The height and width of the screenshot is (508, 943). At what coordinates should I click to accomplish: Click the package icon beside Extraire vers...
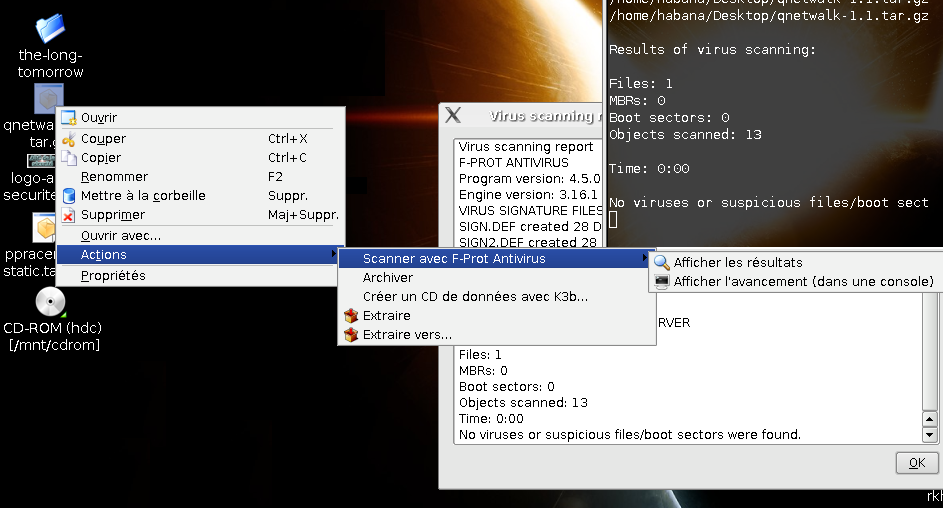point(351,335)
